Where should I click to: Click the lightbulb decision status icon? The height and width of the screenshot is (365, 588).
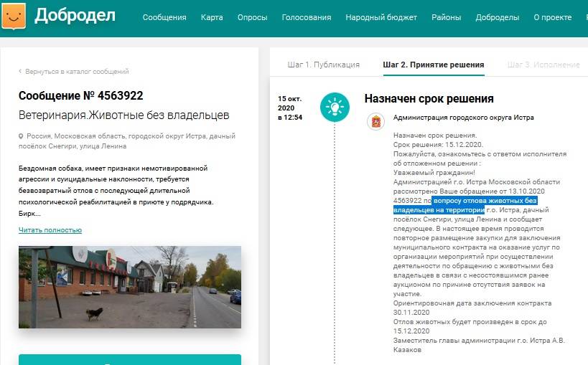click(x=335, y=107)
